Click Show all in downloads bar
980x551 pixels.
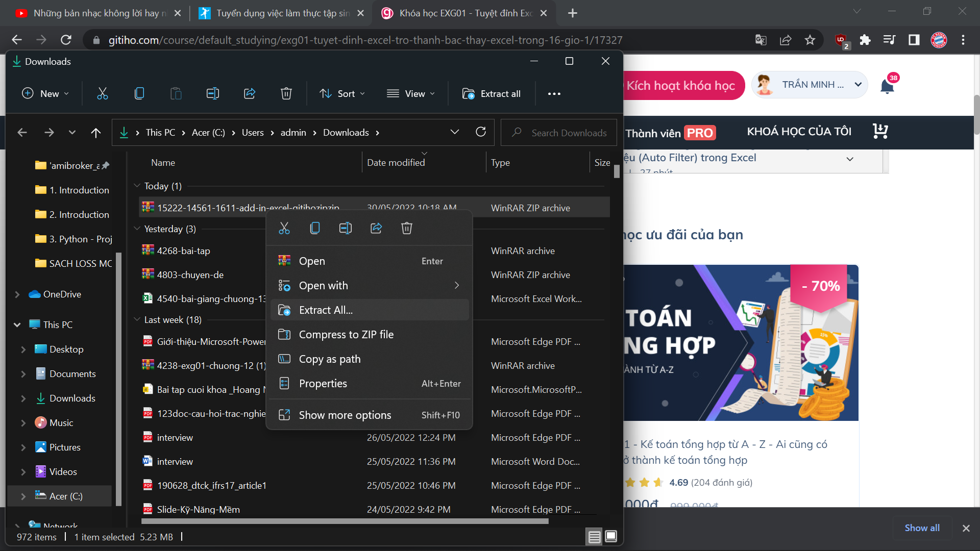click(x=922, y=528)
